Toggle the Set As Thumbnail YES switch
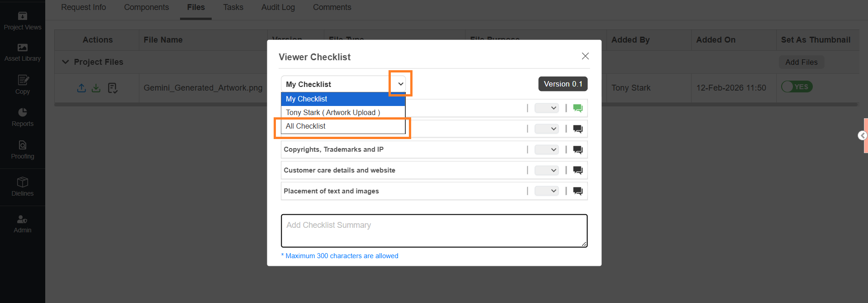 (x=797, y=87)
